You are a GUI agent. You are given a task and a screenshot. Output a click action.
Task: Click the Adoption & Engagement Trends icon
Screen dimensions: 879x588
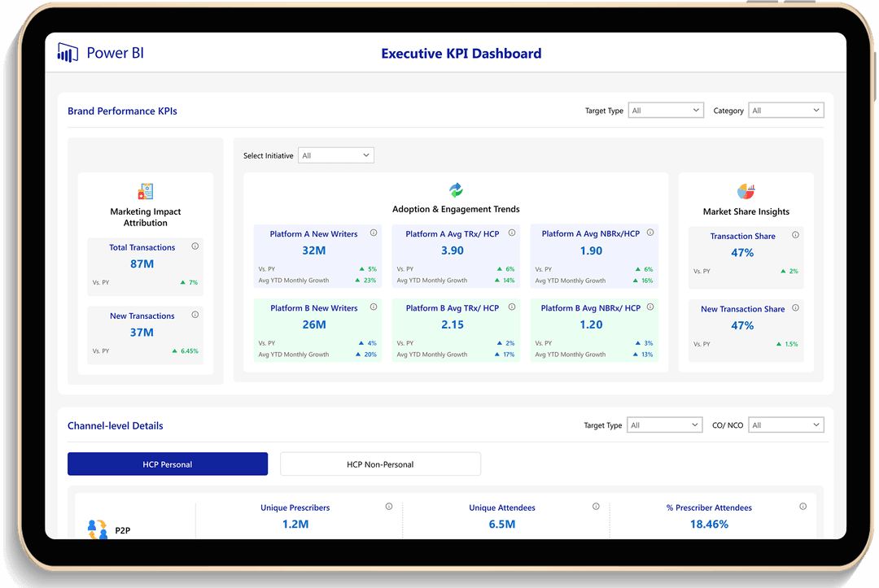pyautogui.click(x=456, y=190)
